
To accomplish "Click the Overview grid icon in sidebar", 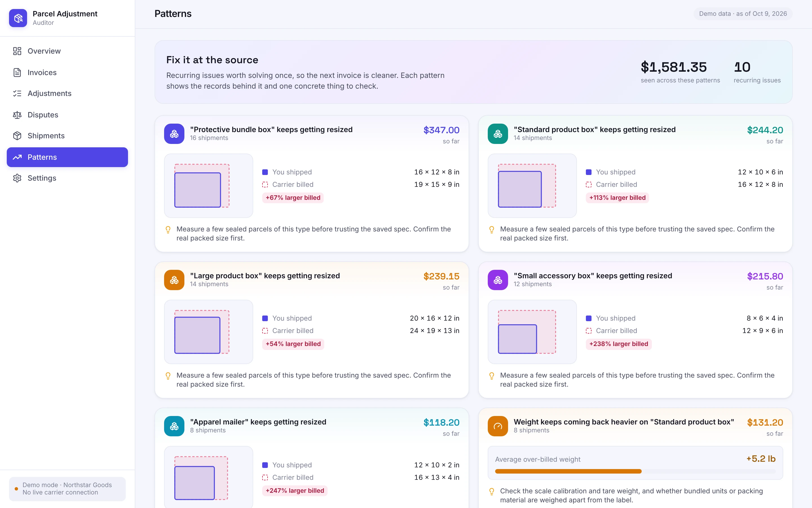I will [17, 51].
